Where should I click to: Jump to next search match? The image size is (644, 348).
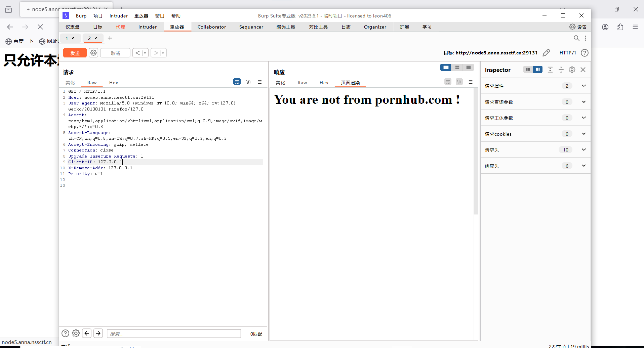(x=98, y=333)
